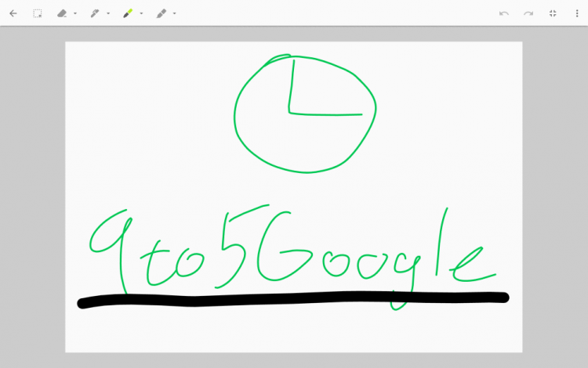588x368 pixels.
Task: Click the white drawing canvas below the black line
Action: pos(294,331)
